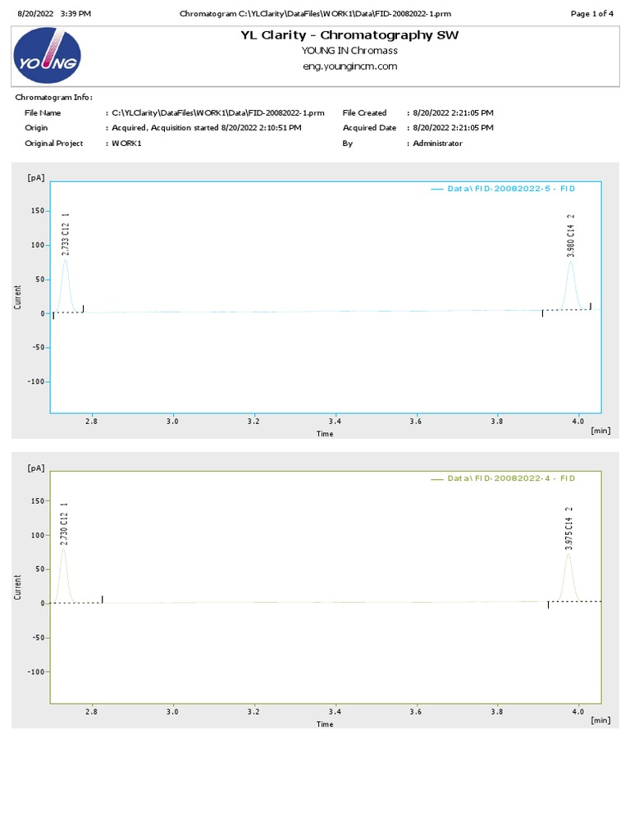Click the 2.730 C12 peak label
The width and height of the screenshot is (630, 840).
click(64, 524)
